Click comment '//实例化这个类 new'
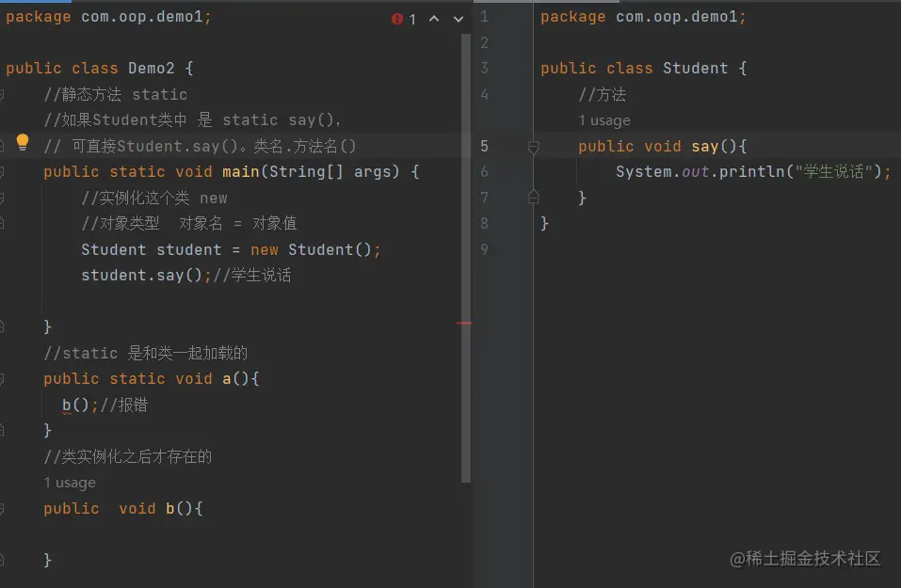The height and width of the screenshot is (588, 901). (x=154, y=199)
